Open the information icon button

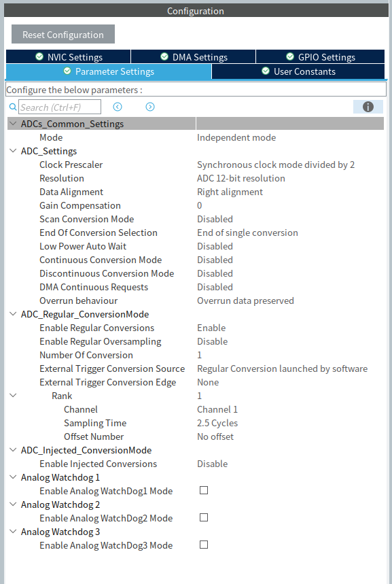(x=368, y=107)
